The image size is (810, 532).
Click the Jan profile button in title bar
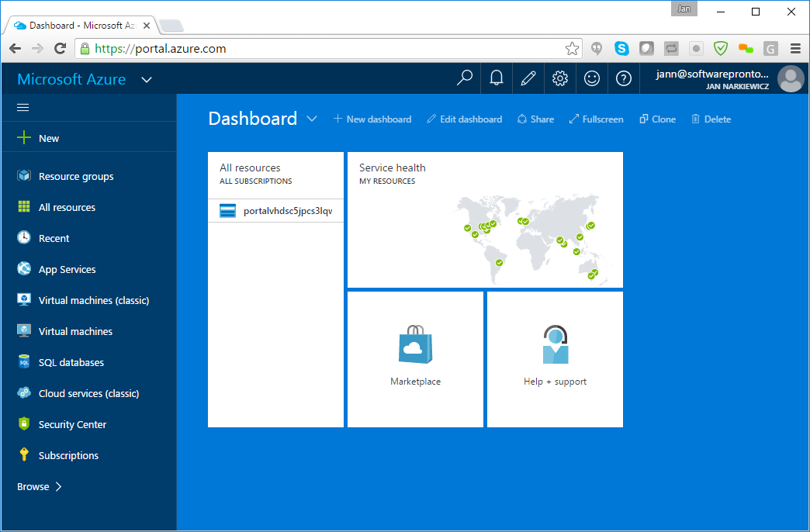684,9
